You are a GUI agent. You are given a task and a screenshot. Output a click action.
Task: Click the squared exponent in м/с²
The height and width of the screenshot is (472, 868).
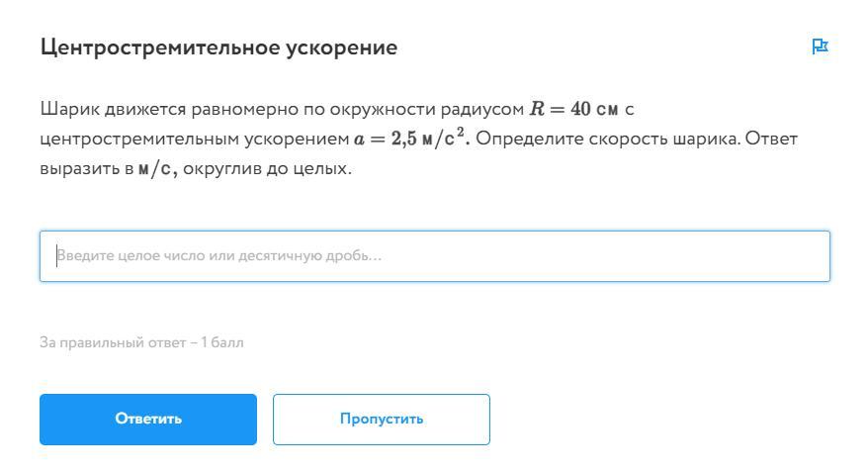point(460,133)
